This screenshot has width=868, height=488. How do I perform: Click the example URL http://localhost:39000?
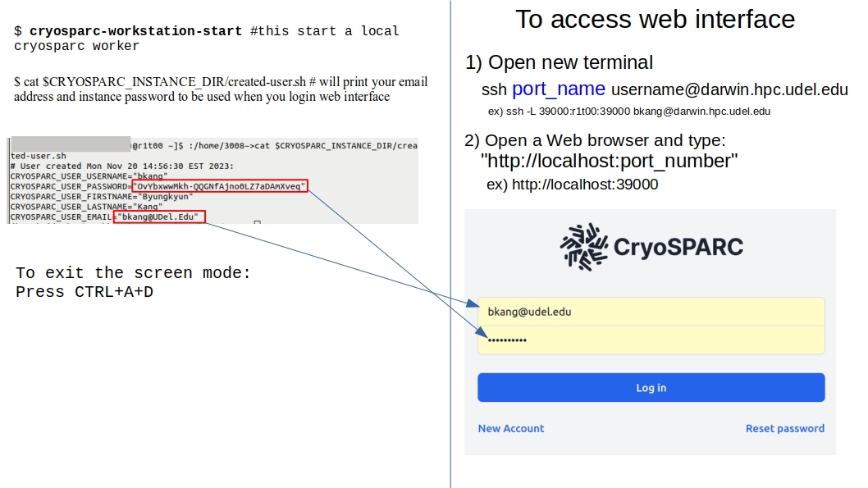point(584,185)
